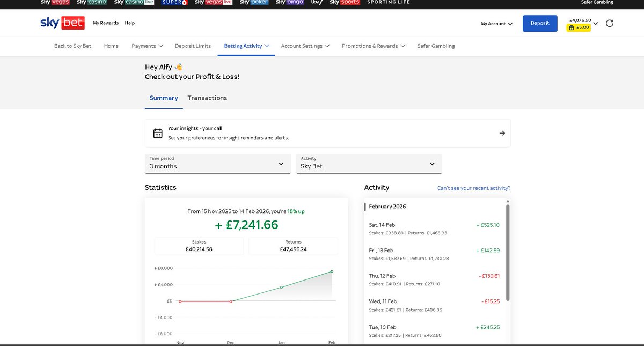Select the Thu, 12 Feb activity row

point(434,279)
